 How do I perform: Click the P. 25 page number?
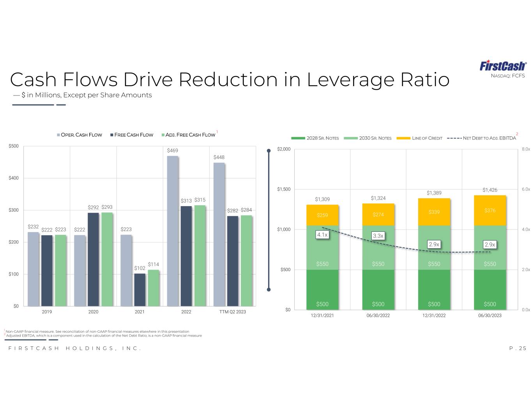pyautogui.click(x=518, y=348)
